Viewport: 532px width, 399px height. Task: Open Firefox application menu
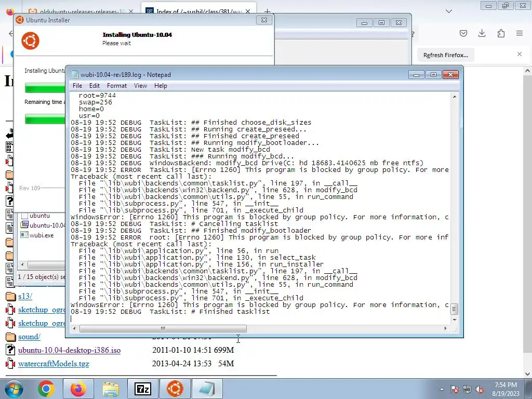520,33
